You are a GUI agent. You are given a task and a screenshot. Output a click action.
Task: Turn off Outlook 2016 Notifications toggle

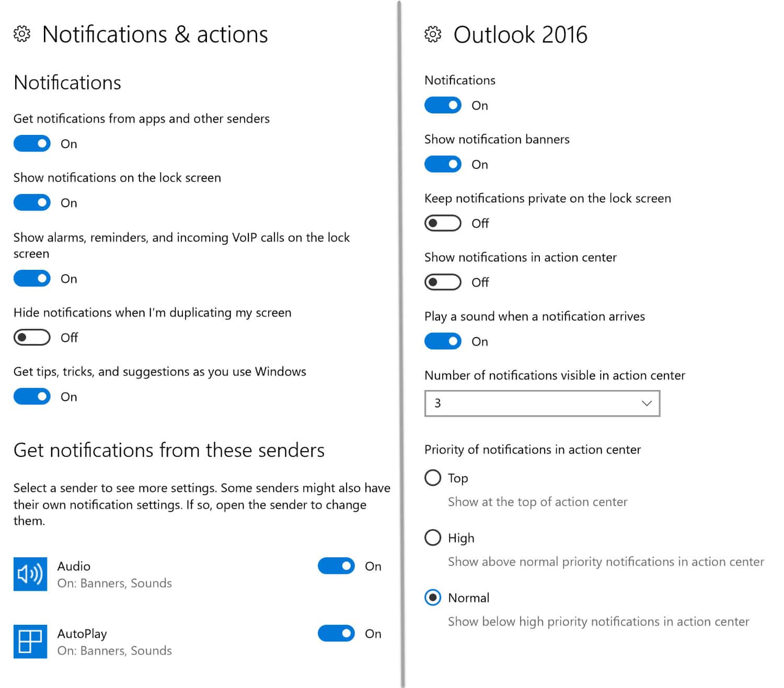point(443,105)
